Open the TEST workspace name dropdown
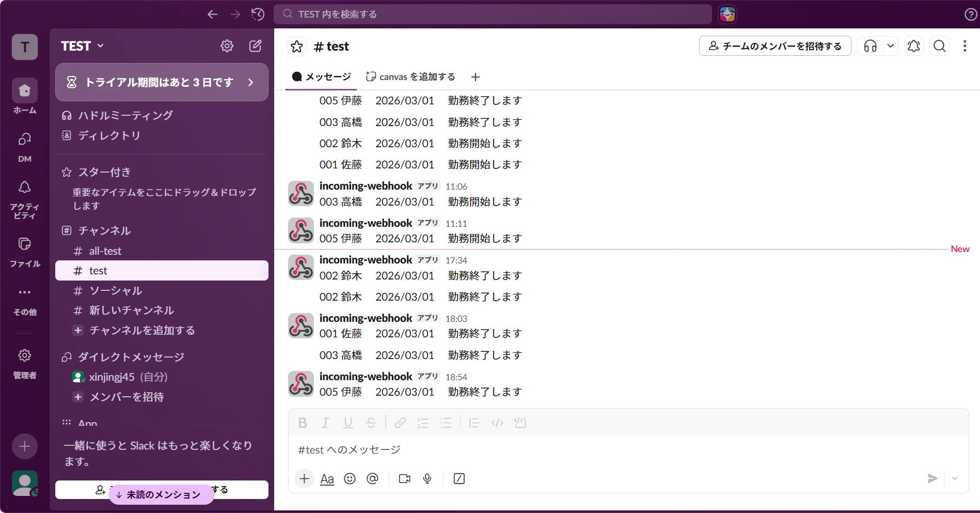This screenshot has height=513, width=980. point(83,46)
